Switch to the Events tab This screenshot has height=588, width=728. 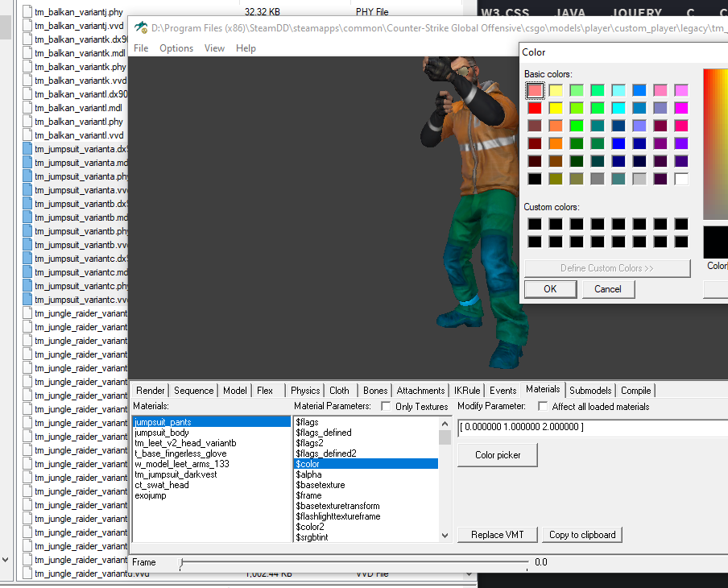pyautogui.click(x=503, y=391)
